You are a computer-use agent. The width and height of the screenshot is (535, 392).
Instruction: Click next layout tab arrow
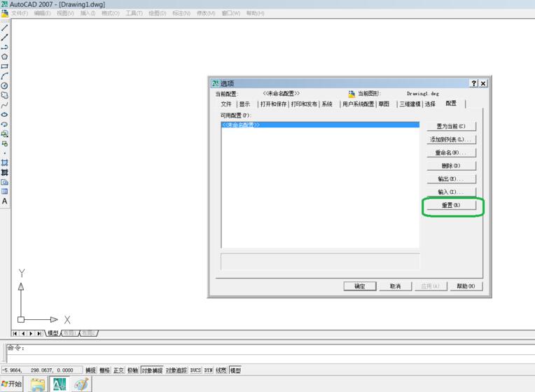(x=31, y=333)
